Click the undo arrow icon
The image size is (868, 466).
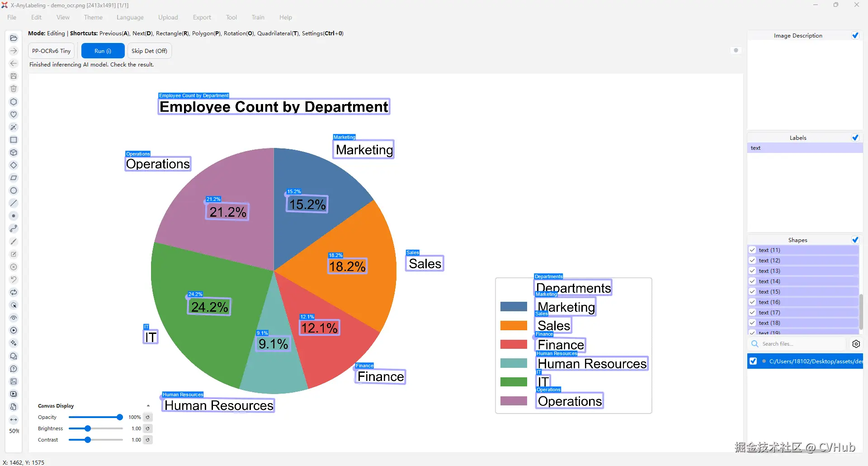point(14,280)
